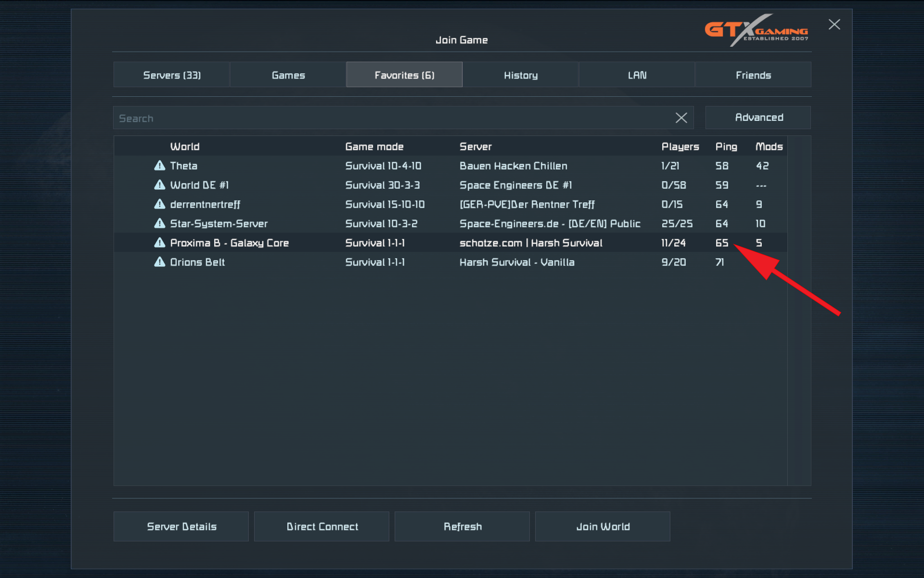Click the Refresh button

[462, 526]
